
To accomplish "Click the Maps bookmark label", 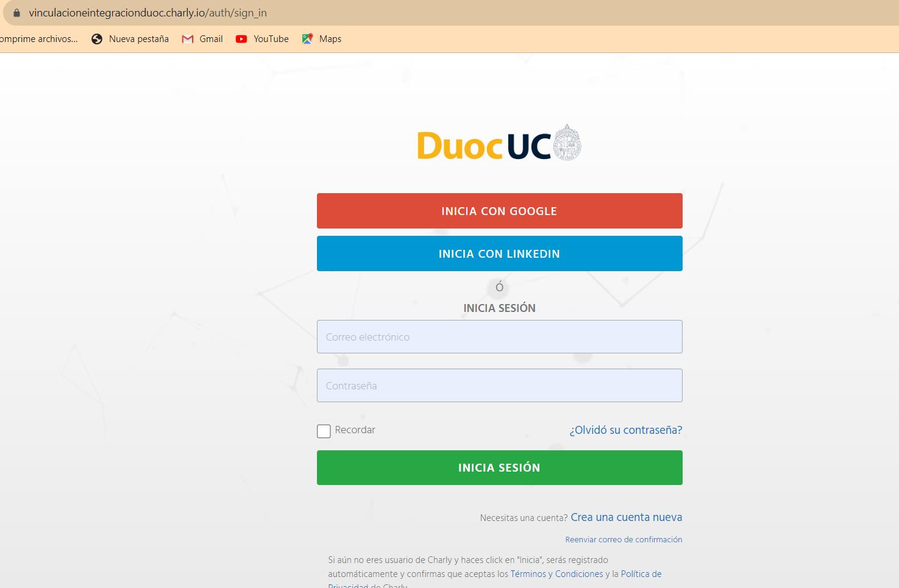I will (330, 39).
